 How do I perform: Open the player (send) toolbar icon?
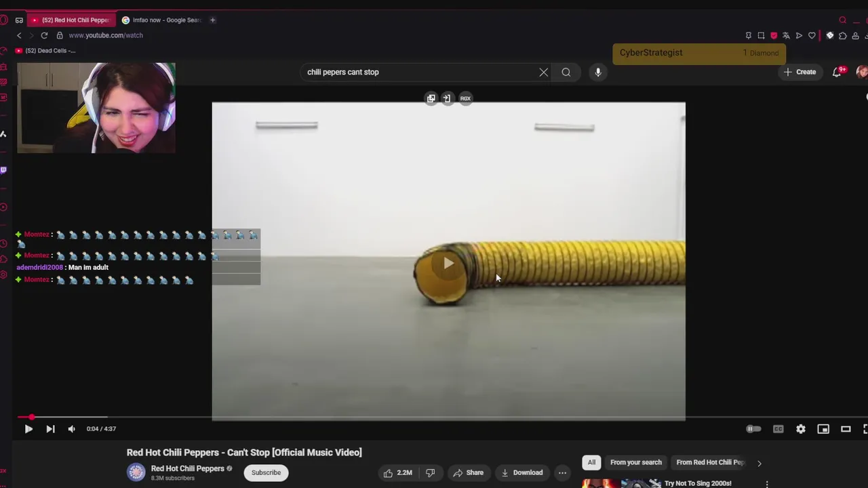(799, 36)
